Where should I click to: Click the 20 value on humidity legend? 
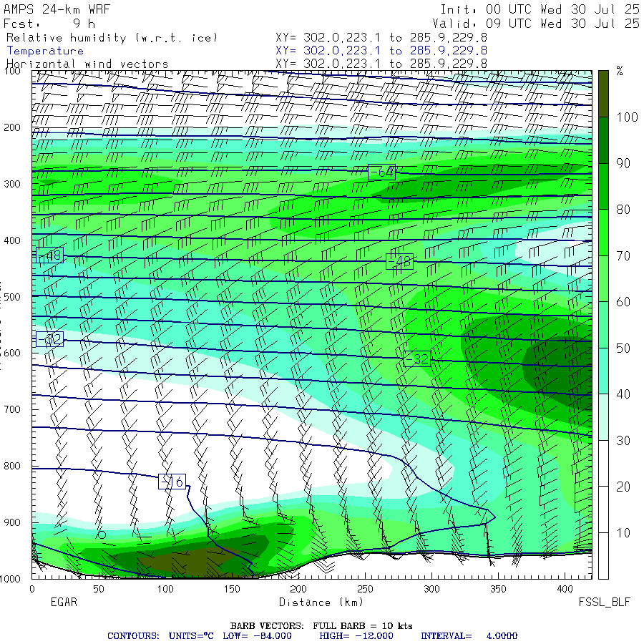[623, 487]
